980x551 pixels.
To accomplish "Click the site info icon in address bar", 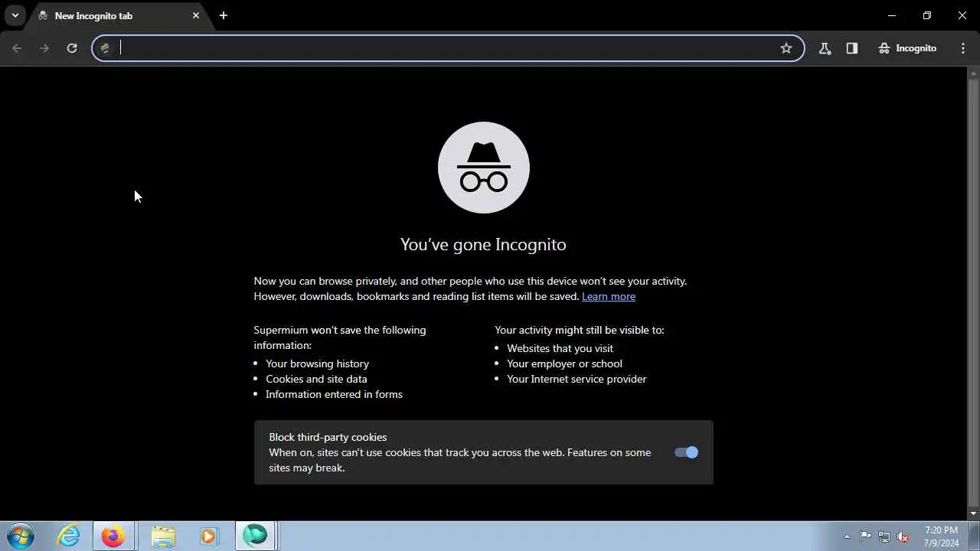I will (x=106, y=48).
